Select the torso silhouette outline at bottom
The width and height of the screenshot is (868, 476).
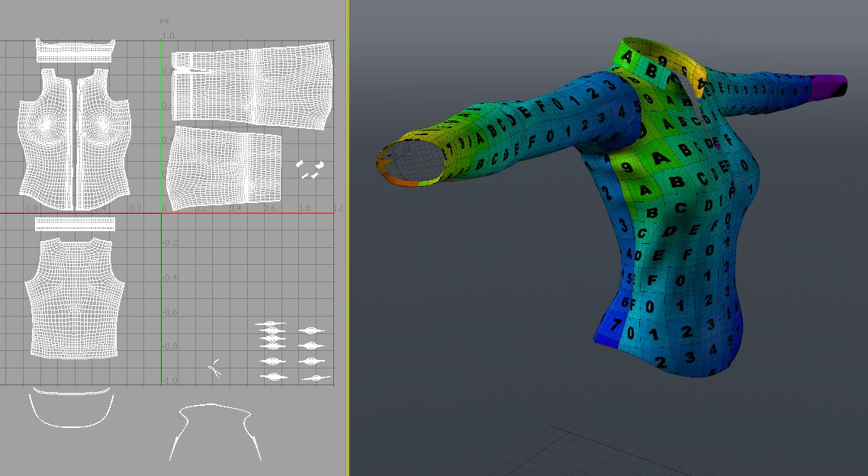214,431
